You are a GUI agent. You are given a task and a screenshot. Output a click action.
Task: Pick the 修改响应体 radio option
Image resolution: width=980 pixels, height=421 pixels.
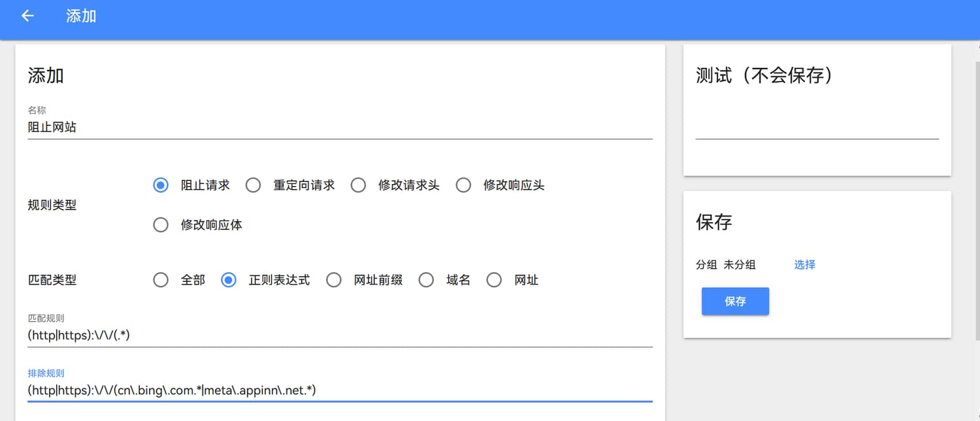(x=161, y=225)
